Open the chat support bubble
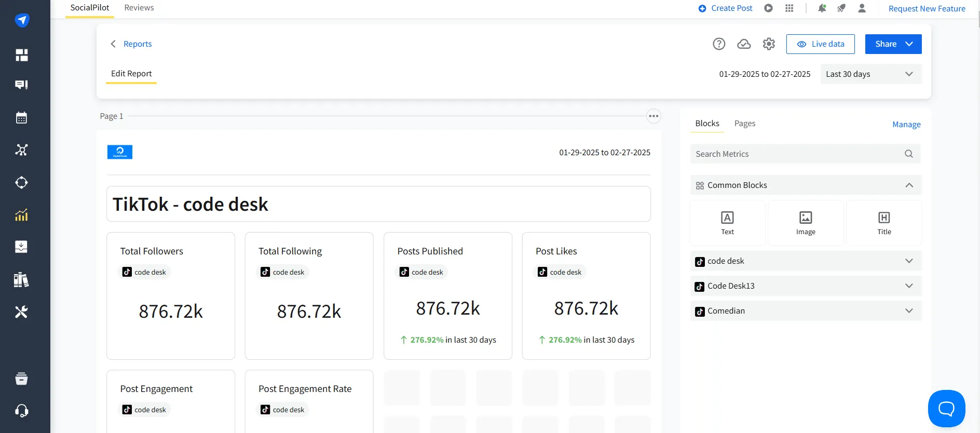The height and width of the screenshot is (433, 980). click(946, 409)
